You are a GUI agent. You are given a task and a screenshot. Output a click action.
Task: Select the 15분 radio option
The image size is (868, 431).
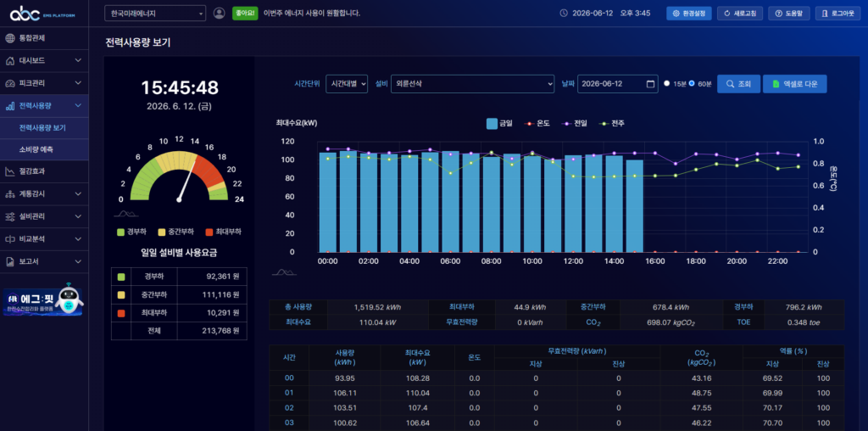tap(667, 84)
